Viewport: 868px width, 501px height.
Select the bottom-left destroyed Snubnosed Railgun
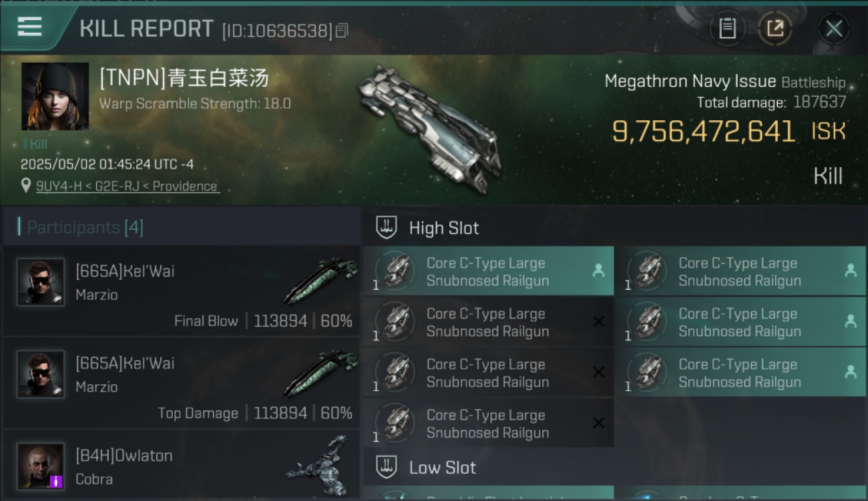point(489,424)
